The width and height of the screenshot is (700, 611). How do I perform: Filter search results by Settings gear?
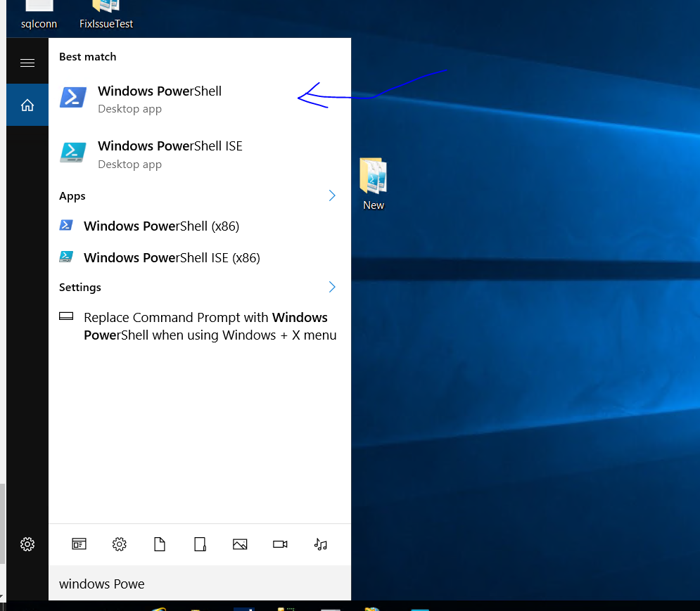pos(120,544)
